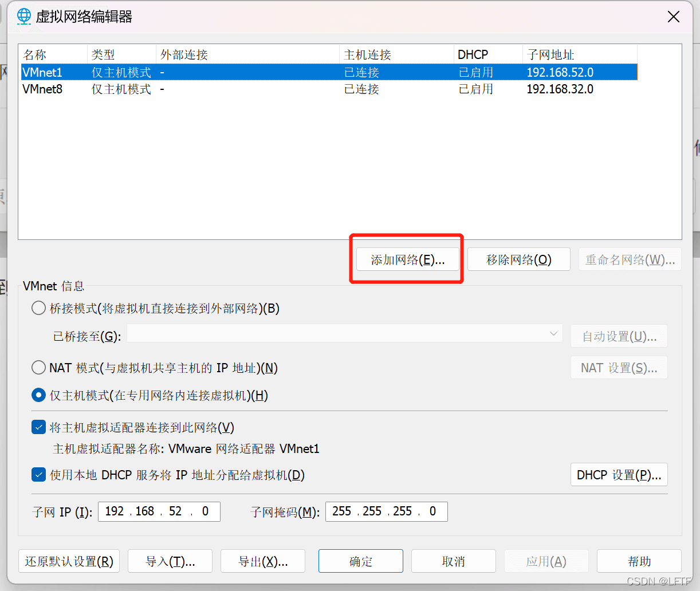Select the 仅主机模式 radio button
The image size is (700, 591).
click(x=38, y=395)
